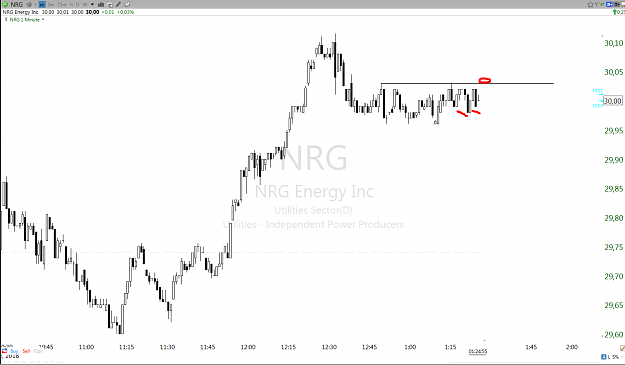Viewport: 625px width, 365px height.
Task: Click the legend settings asterisk
Action: pos(43,19)
